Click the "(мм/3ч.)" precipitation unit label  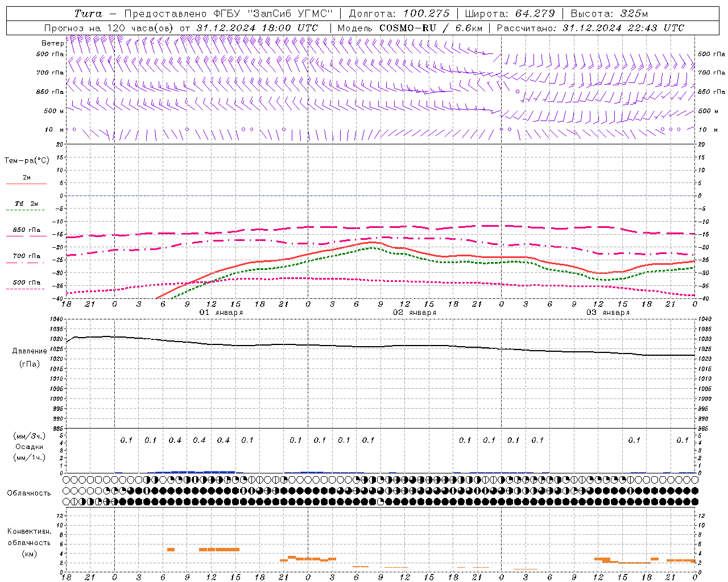[30, 436]
